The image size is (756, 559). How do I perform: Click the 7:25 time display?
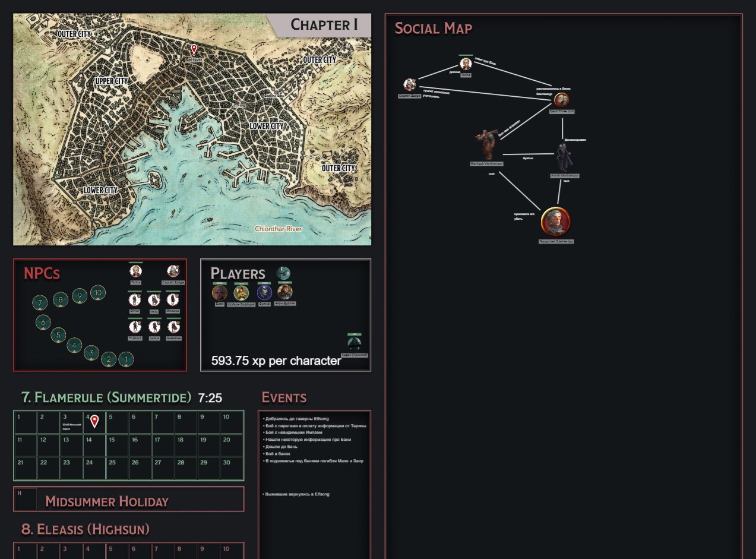210,398
